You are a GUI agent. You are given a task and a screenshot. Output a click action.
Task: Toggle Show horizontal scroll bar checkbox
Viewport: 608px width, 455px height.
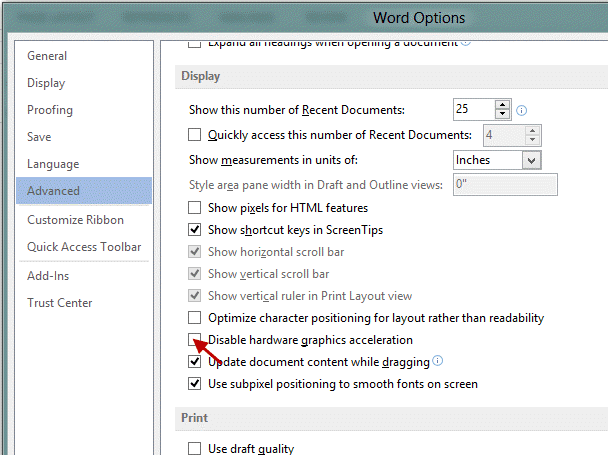point(194,252)
